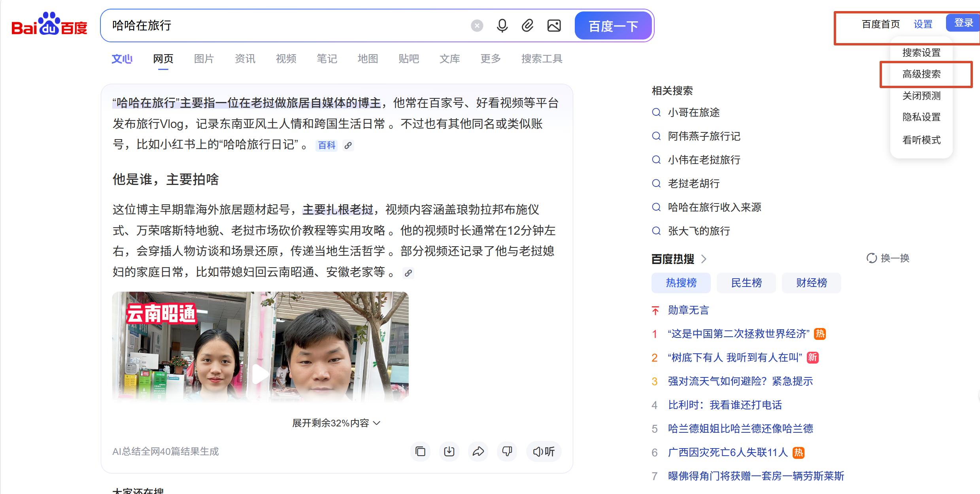Open the 笔记 tab

click(327, 59)
